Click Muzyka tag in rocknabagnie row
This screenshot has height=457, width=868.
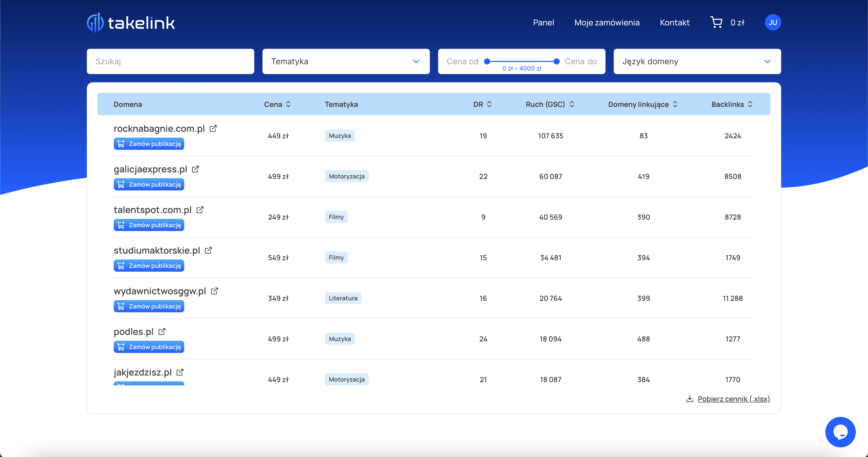click(x=340, y=136)
